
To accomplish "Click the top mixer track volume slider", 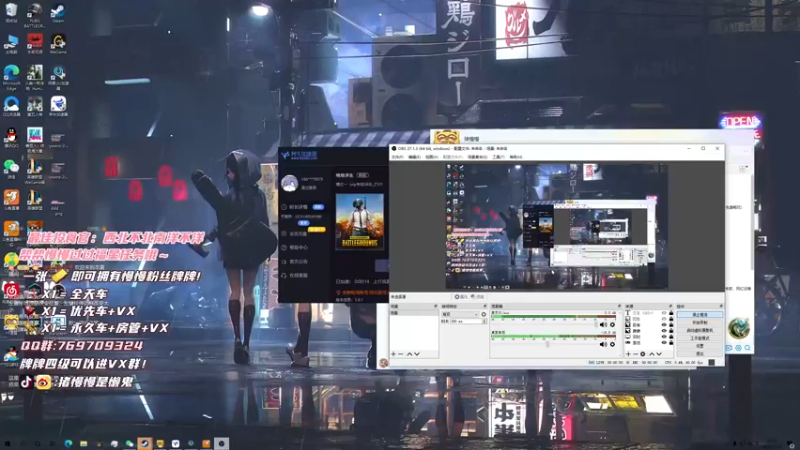I will pos(545,324).
